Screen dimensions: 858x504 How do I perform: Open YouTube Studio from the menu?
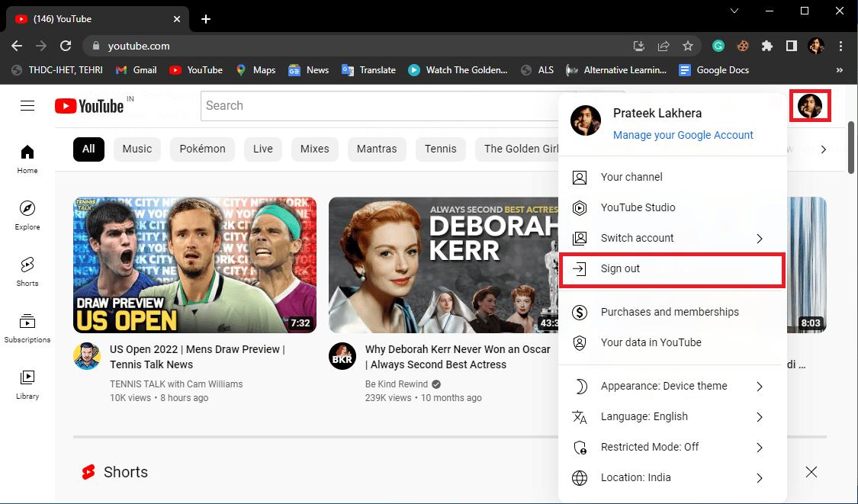click(673, 207)
